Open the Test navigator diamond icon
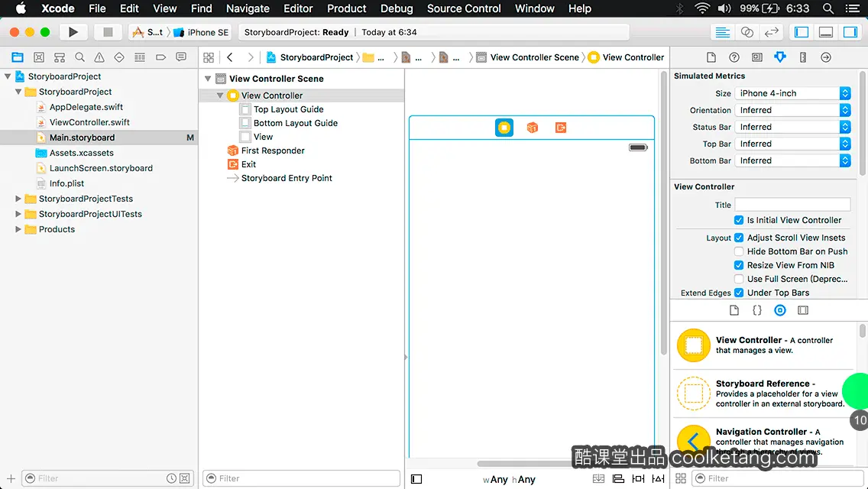This screenshot has width=868, height=489. click(x=119, y=57)
